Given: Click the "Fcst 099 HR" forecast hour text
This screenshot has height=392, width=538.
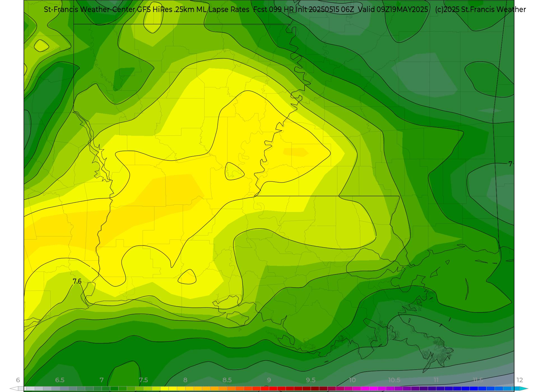Looking at the screenshot, I should pos(273,10).
